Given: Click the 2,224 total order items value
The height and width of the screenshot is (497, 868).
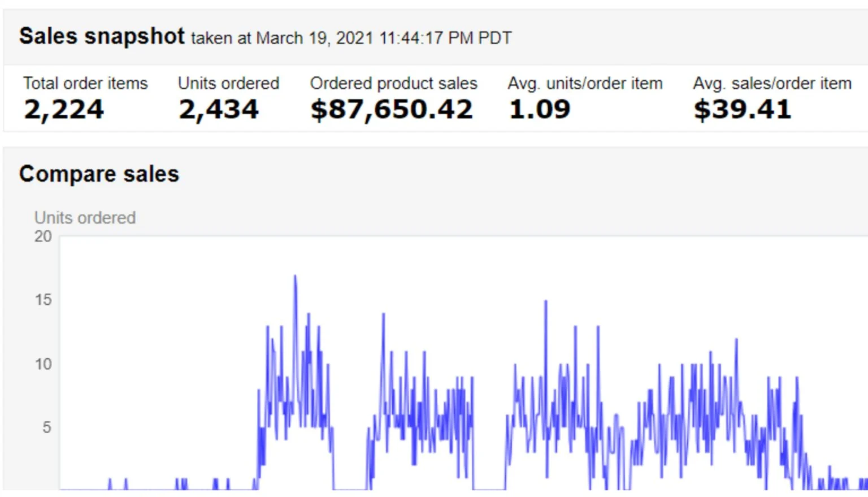Looking at the screenshot, I should click(x=64, y=109).
